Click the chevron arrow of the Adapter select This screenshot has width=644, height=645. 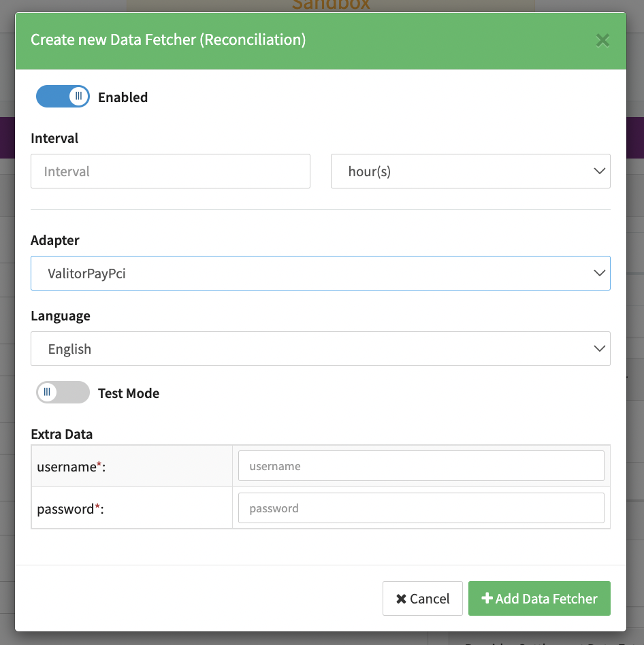(599, 273)
